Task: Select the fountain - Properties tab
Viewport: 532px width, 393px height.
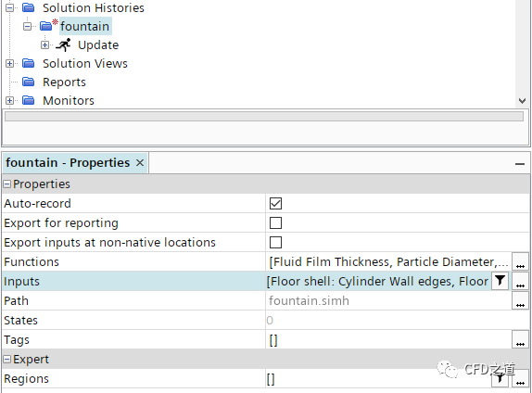Action: (x=68, y=163)
